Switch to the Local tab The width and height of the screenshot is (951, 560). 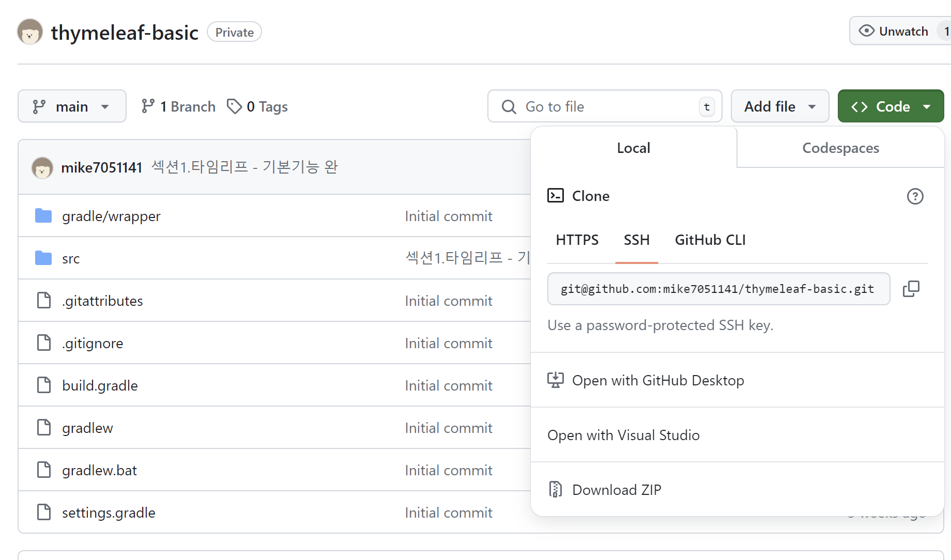(634, 148)
